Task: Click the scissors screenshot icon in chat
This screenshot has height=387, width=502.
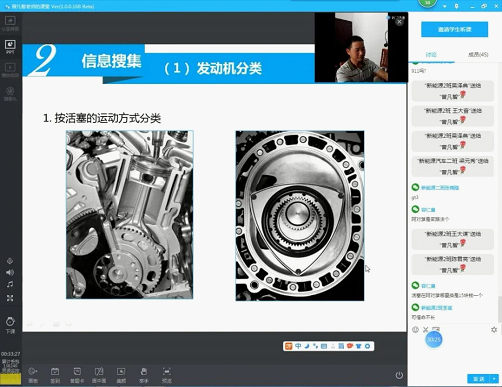Action: (426, 329)
